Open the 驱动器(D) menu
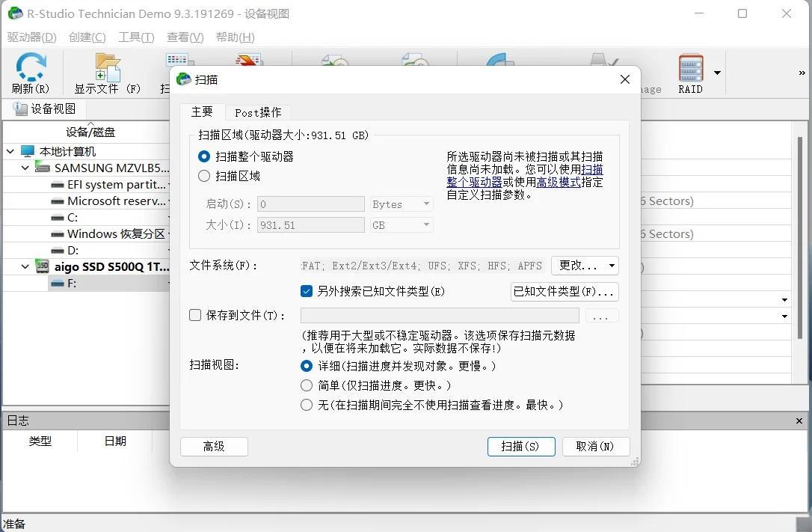This screenshot has width=812, height=532. click(31, 37)
